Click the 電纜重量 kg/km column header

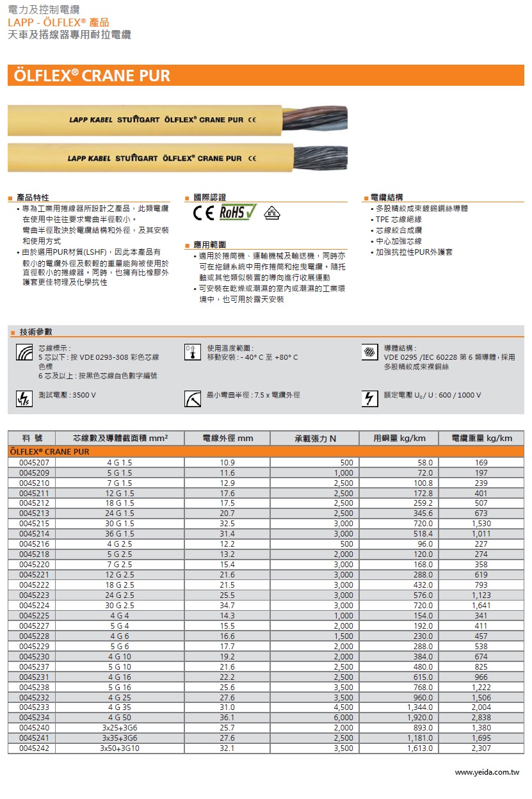pyautogui.click(x=481, y=438)
